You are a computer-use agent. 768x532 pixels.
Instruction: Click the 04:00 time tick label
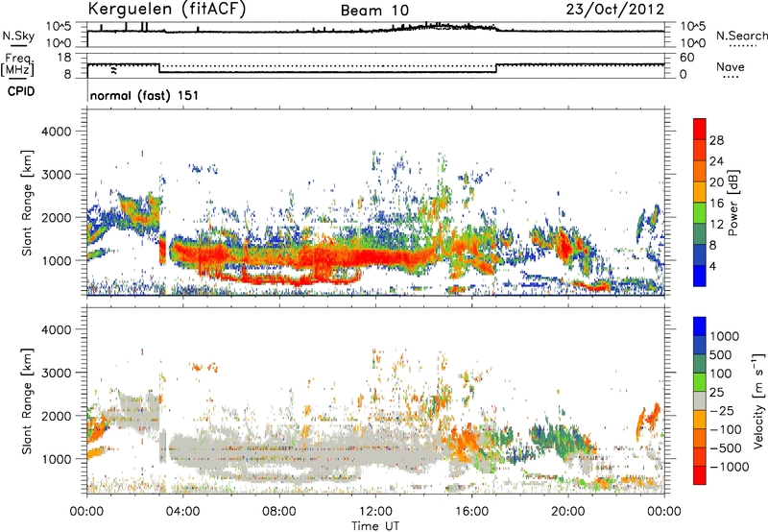coord(183,512)
